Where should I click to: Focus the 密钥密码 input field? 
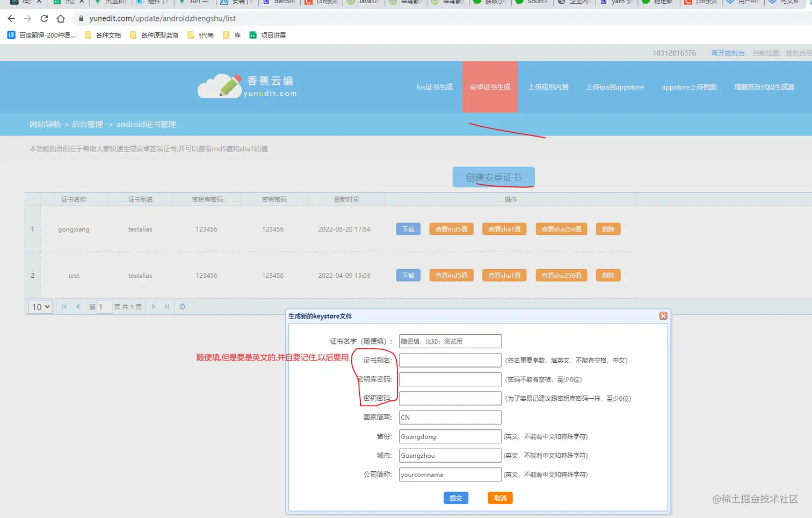click(x=450, y=399)
